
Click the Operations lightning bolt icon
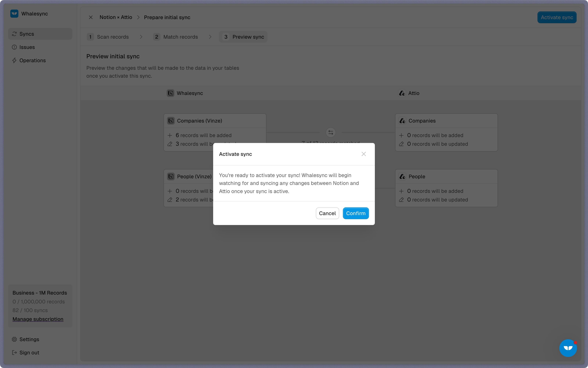[x=14, y=60]
